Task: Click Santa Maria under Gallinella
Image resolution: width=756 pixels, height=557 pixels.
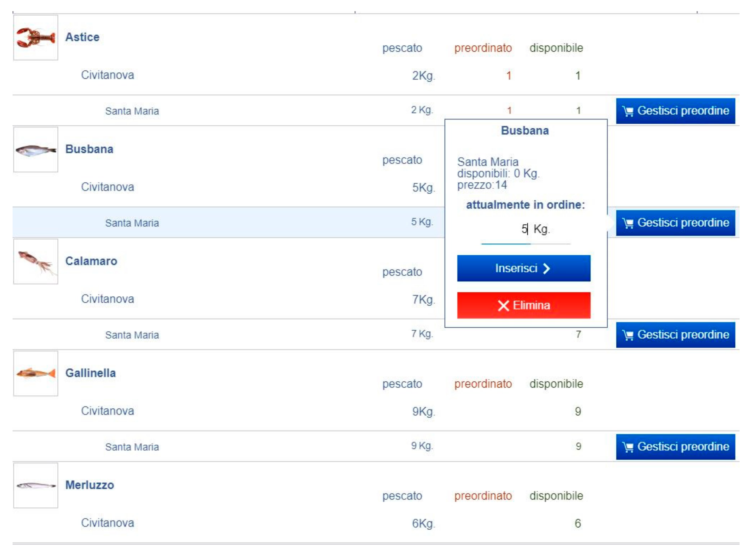Action: [132, 447]
